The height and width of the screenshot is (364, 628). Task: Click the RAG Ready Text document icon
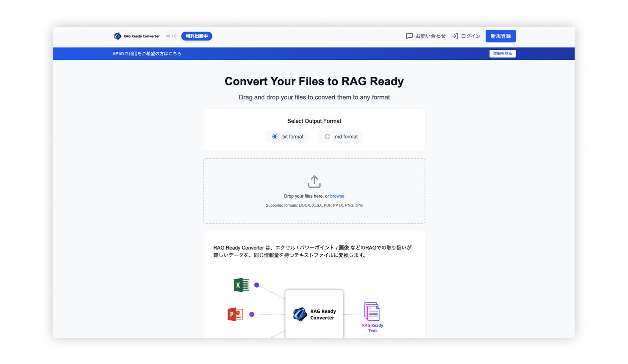tap(372, 311)
